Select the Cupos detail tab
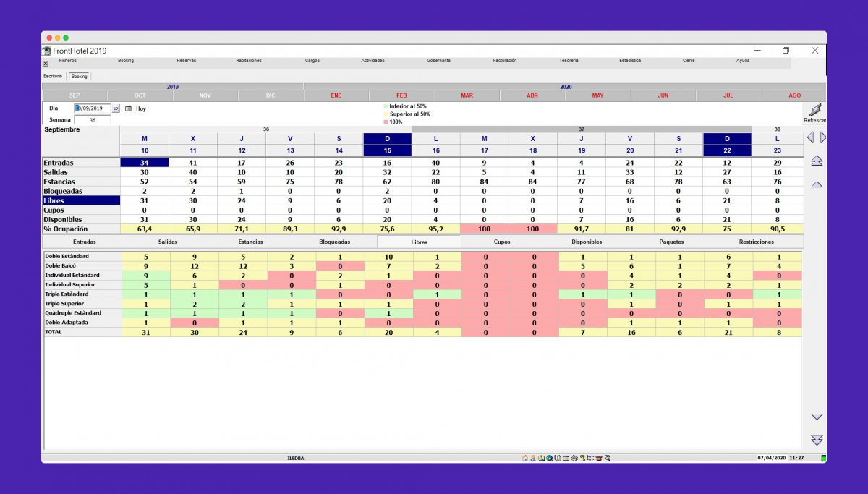Viewport: 868px width, 494px height. click(502, 242)
